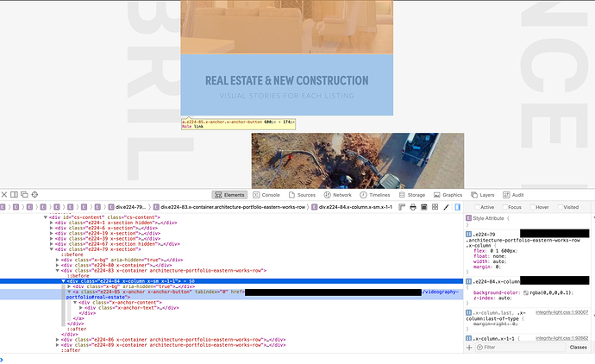595x364 pixels.
Task: Expand the e224-86 x-container div
Action: pos(58,340)
